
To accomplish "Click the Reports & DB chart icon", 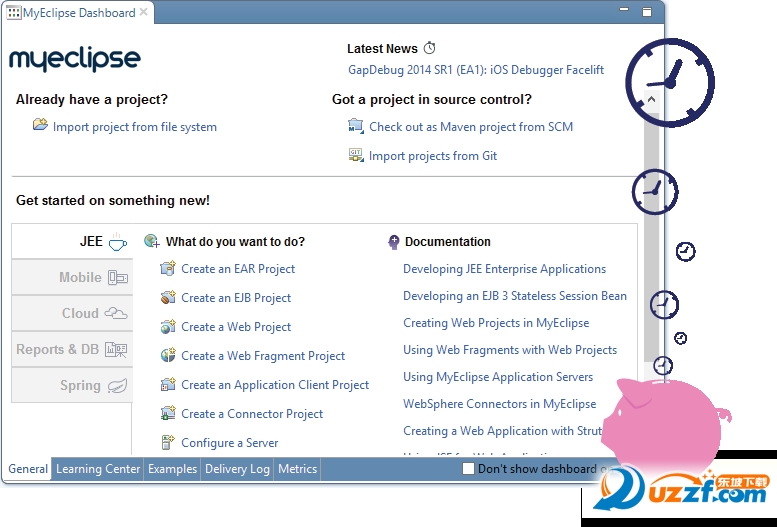I will coord(116,350).
